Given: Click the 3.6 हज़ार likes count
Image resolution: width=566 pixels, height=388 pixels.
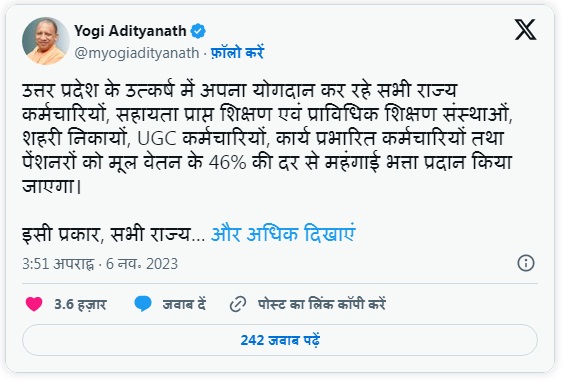Looking at the screenshot, I should tap(80, 304).
